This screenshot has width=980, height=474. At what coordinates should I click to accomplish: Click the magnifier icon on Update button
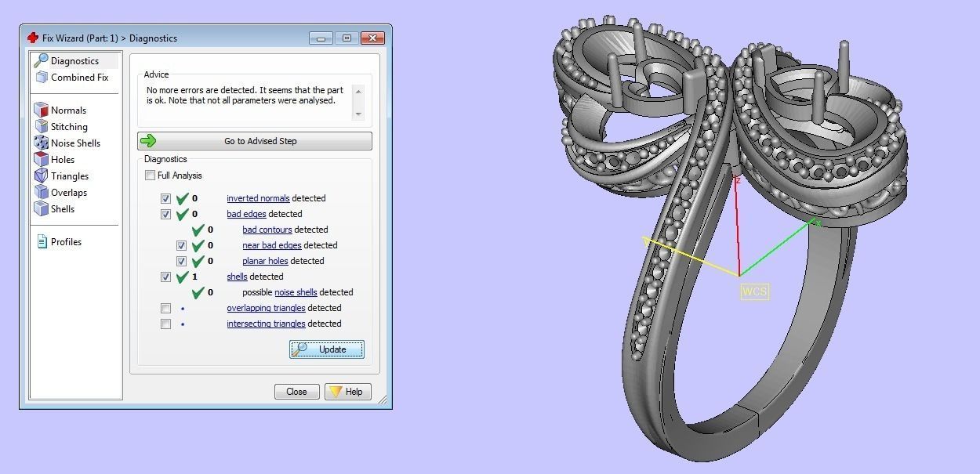pyautogui.click(x=299, y=349)
